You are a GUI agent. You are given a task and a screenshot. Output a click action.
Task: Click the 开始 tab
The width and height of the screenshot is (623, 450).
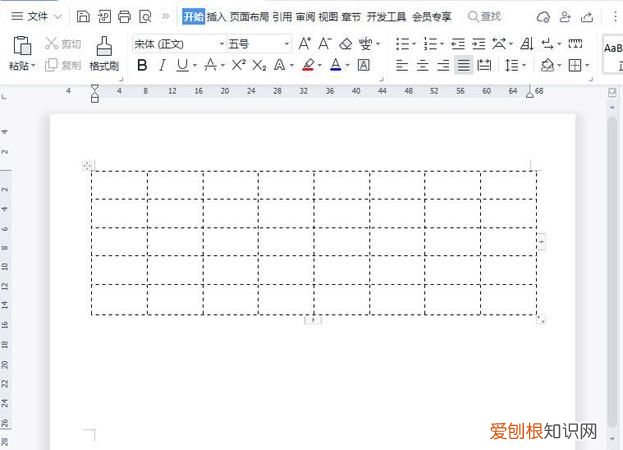tap(193, 17)
